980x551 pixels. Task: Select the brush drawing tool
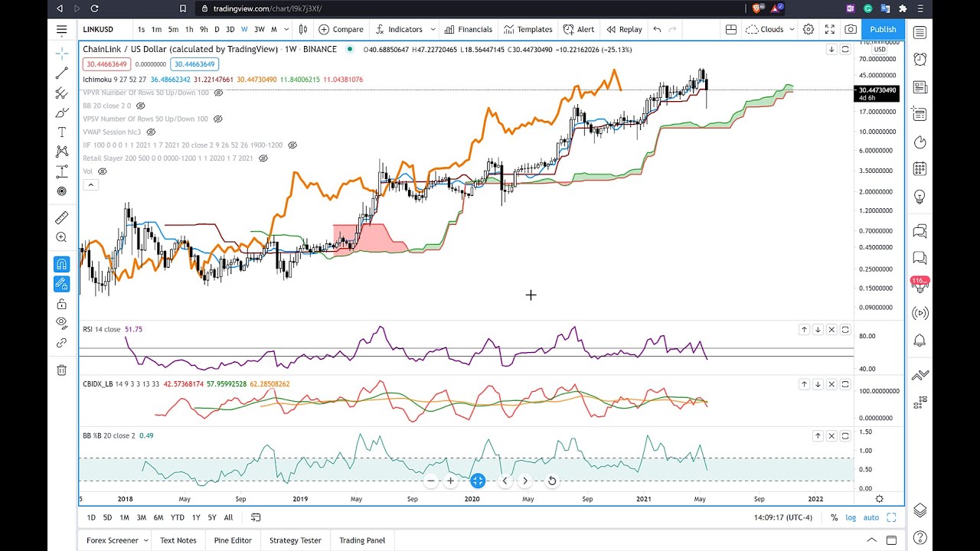[62, 112]
